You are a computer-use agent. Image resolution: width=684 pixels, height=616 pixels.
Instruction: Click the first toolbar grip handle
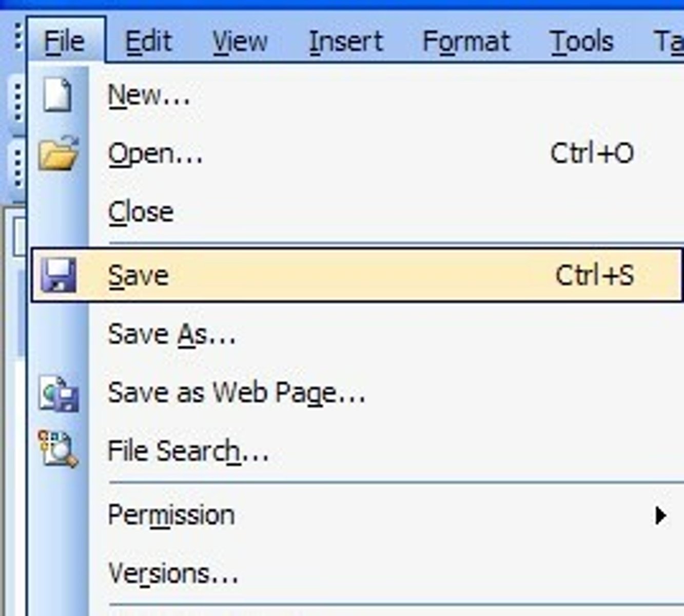pyautogui.click(x=18, y=102)
